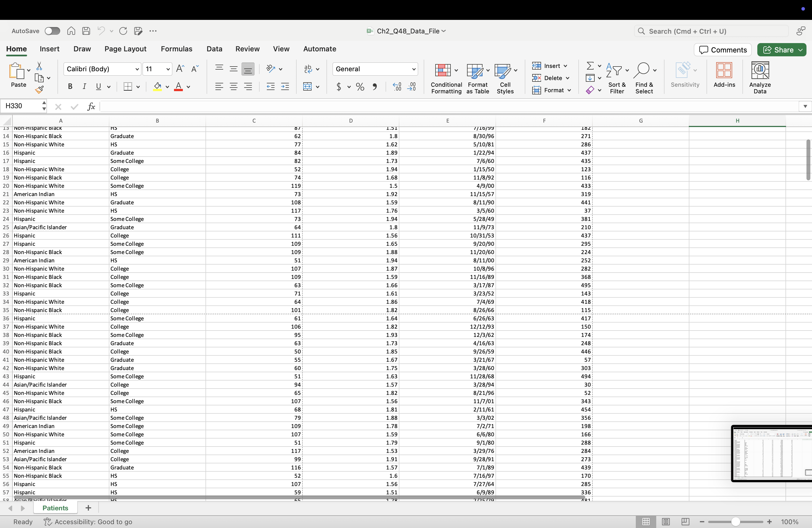Screen dimensions: 812x528
Task: Expand the formula bar chevron
Action: point(805,106)
